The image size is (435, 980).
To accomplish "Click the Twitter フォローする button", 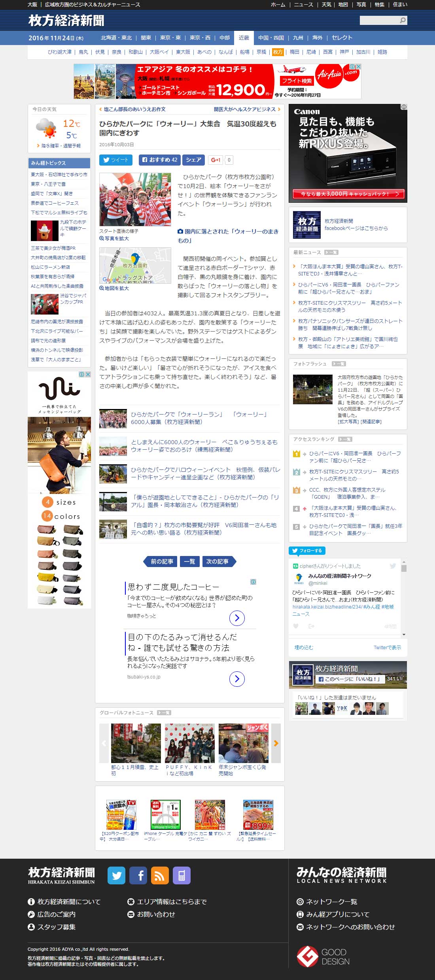I will tap(307, 550).
